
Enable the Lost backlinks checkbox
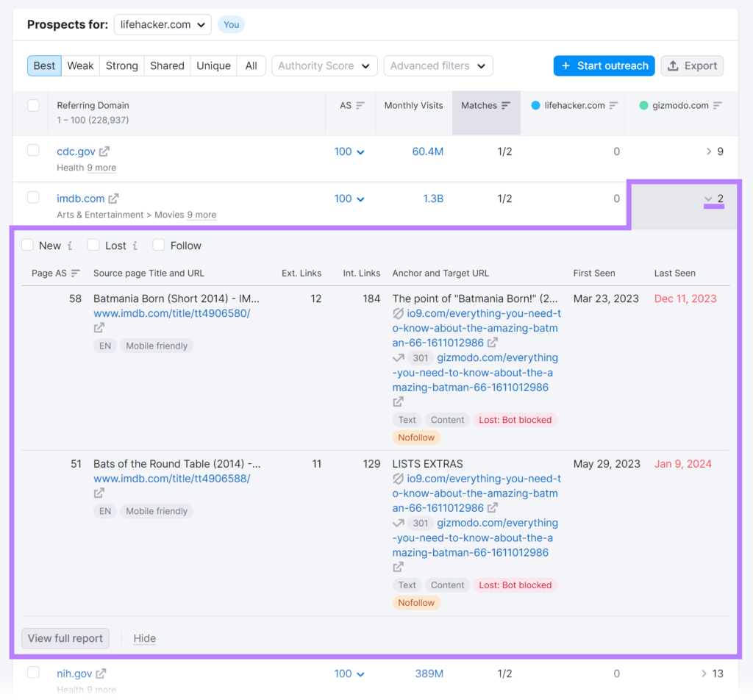[93, 245]
